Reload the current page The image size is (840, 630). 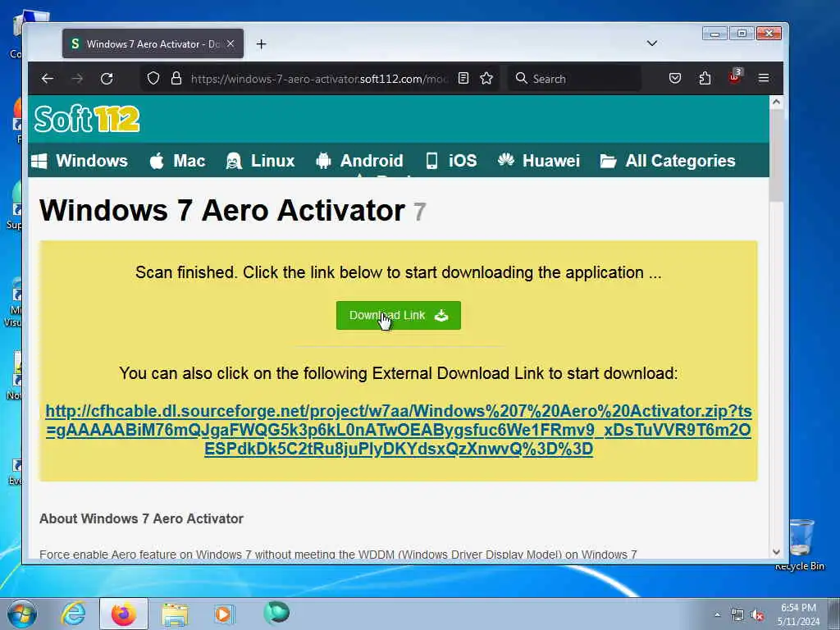click(x=107, y=79)
